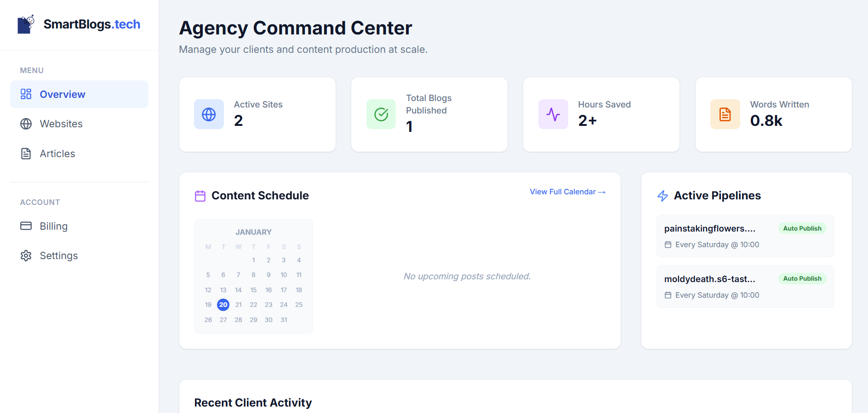Click the orange document Words Written icon
This screenshot has height=413, width=868.
725,114
